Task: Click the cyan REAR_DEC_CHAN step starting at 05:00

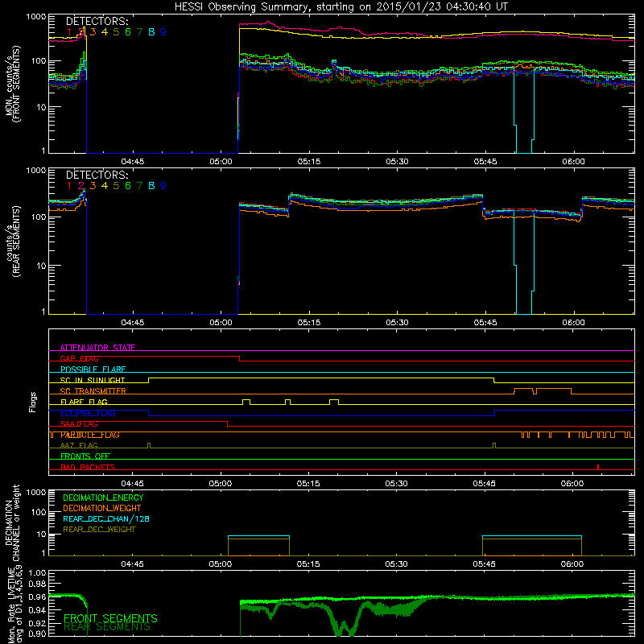Action: (258, 536)
